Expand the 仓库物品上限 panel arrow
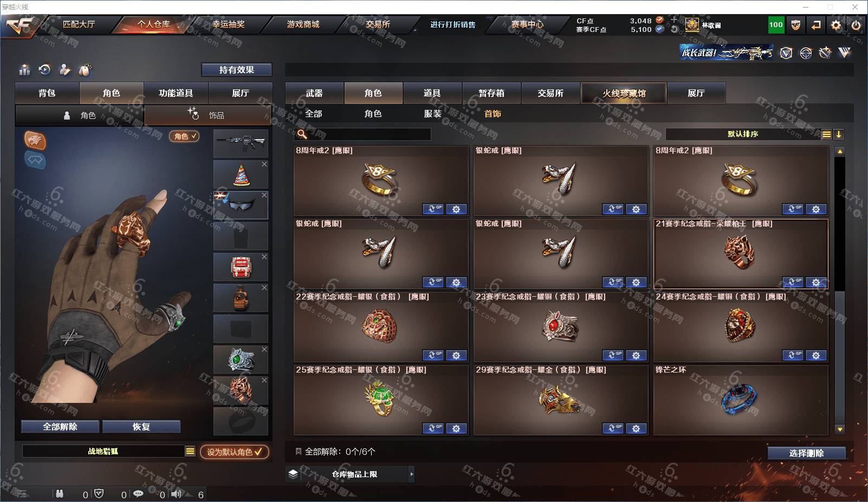Image resolution: width=868 pixels, height=502 pixels. [x=412, y=474]
